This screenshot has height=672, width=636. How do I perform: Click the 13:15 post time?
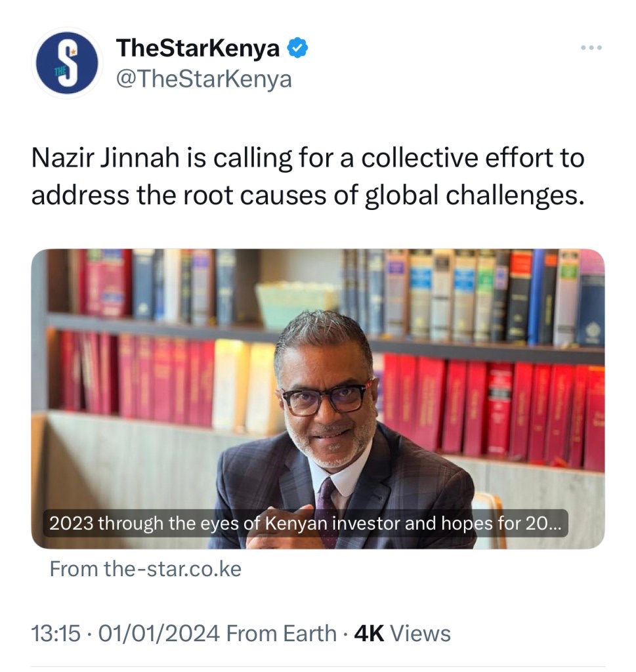click(56, 634)
